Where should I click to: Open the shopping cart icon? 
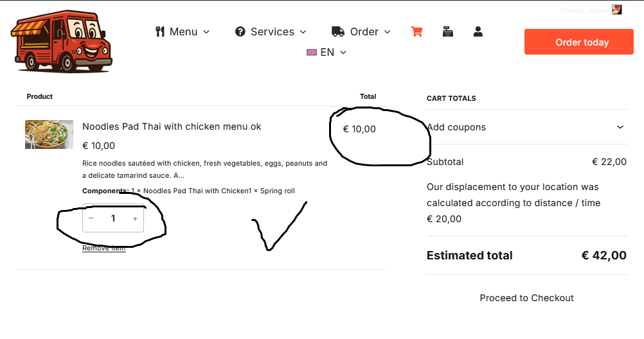416,31
